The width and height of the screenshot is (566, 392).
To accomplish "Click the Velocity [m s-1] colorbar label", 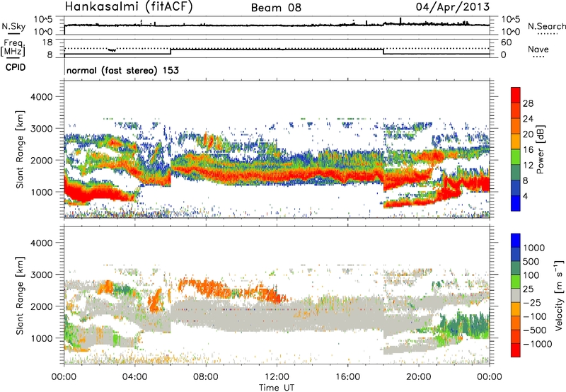I will click(559, 295).
